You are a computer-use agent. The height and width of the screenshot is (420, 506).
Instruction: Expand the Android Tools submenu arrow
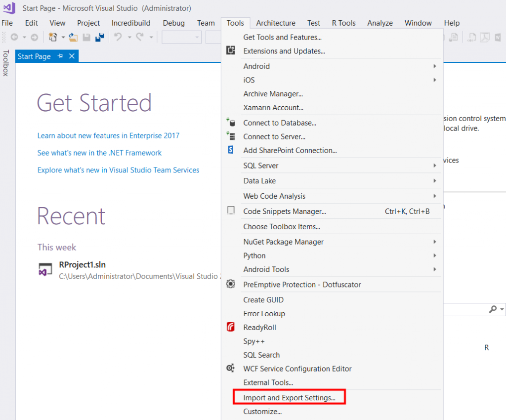[x=435, y=269]
